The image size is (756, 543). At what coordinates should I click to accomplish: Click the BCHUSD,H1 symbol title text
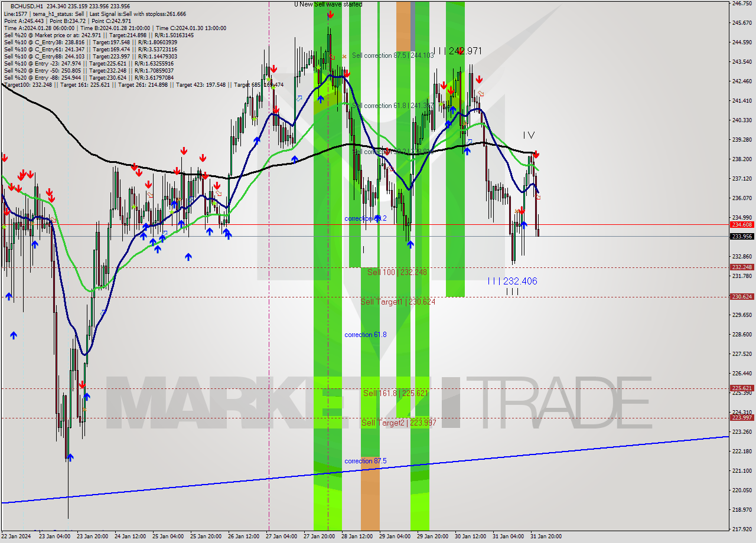27,6
